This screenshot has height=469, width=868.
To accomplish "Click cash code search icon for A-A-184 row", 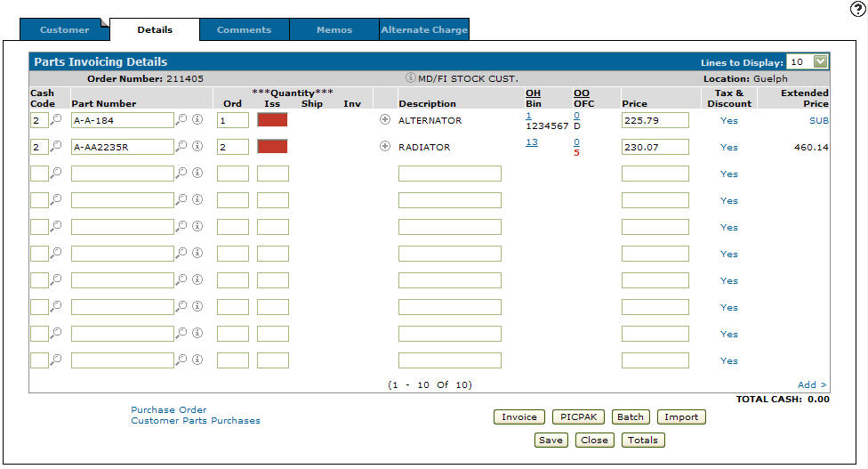I will pyautogui.click(x=56, y=120).
